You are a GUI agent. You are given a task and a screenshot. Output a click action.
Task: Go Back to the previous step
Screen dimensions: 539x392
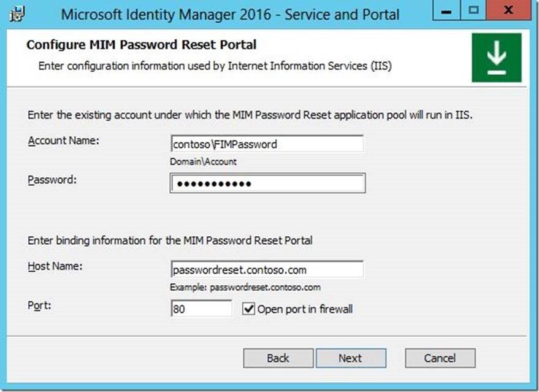[x=278, y=358]
